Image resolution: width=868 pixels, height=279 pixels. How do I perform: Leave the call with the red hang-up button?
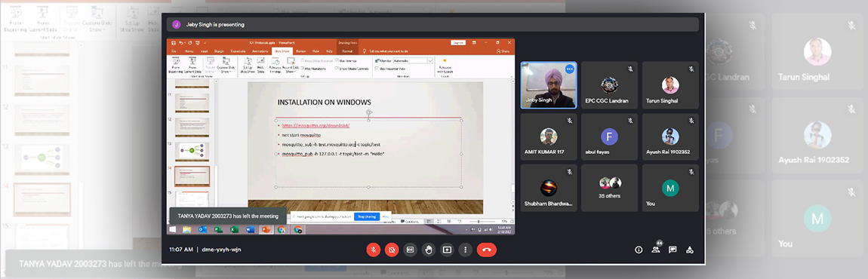(x=487, y=250)
